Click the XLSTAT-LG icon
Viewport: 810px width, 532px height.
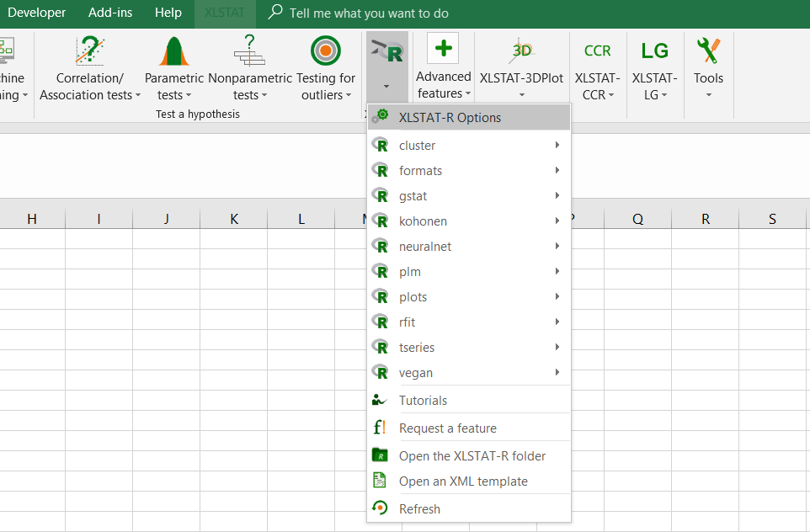[654, 51]
